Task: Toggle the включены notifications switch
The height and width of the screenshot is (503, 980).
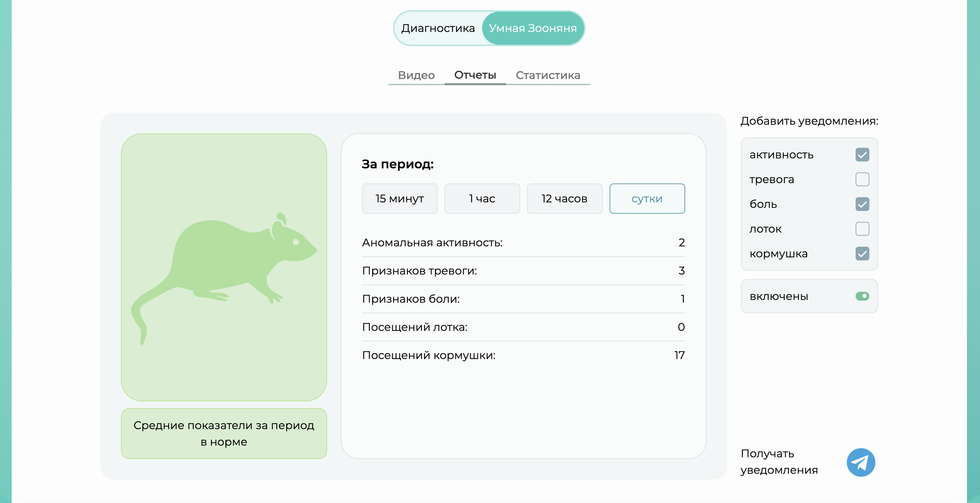Action: 862,296
